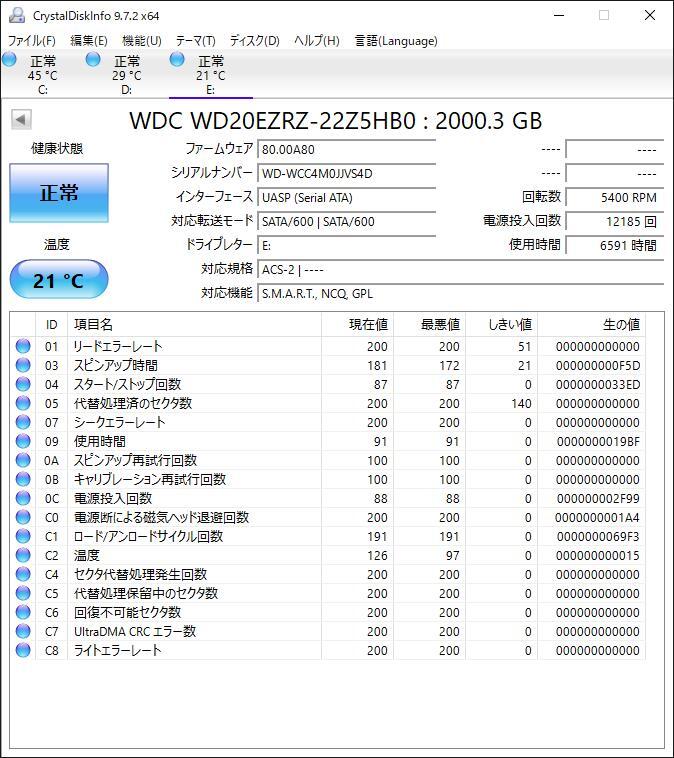Click the status orb for drive C:
This screenshot has height=758, width=674.
(9, 60)
